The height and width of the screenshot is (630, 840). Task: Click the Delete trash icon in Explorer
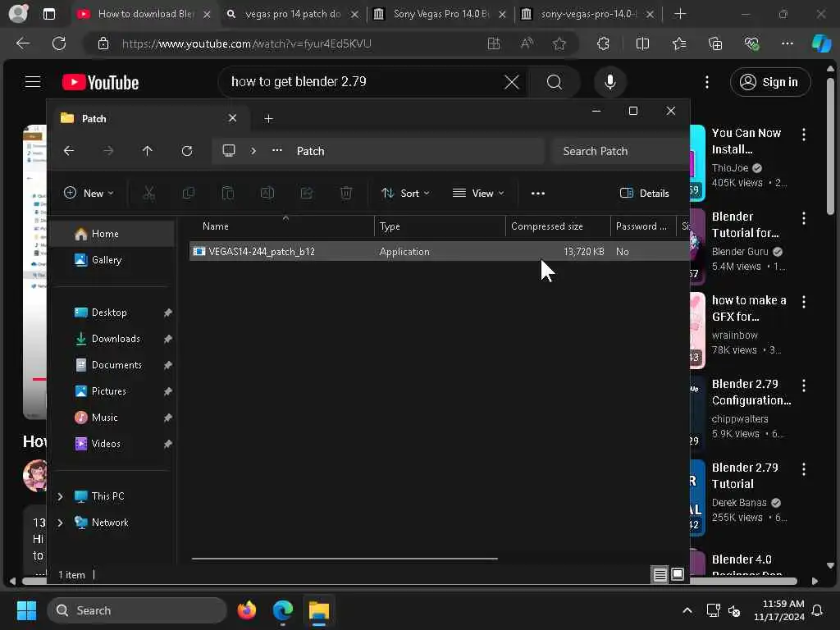[346, 193]
